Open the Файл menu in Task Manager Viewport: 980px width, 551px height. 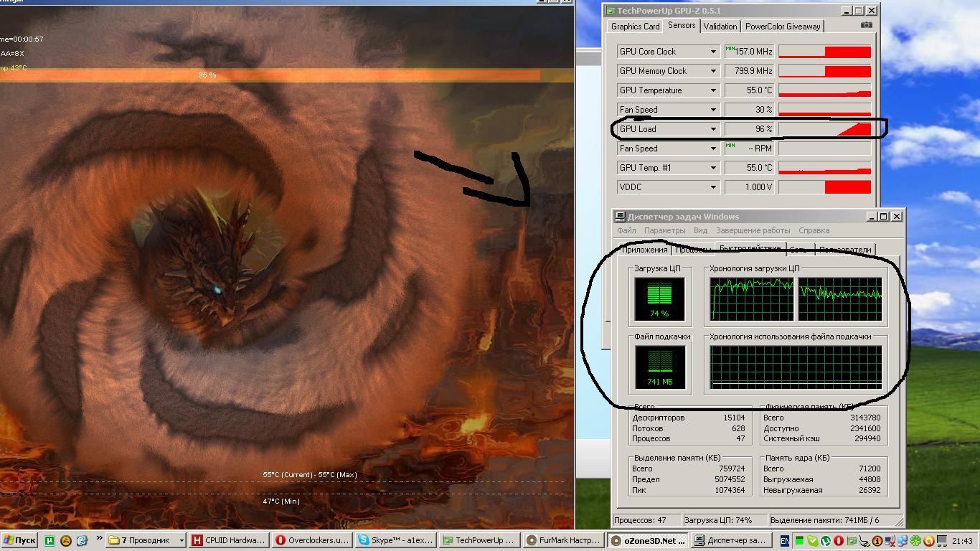coord(626,230)
